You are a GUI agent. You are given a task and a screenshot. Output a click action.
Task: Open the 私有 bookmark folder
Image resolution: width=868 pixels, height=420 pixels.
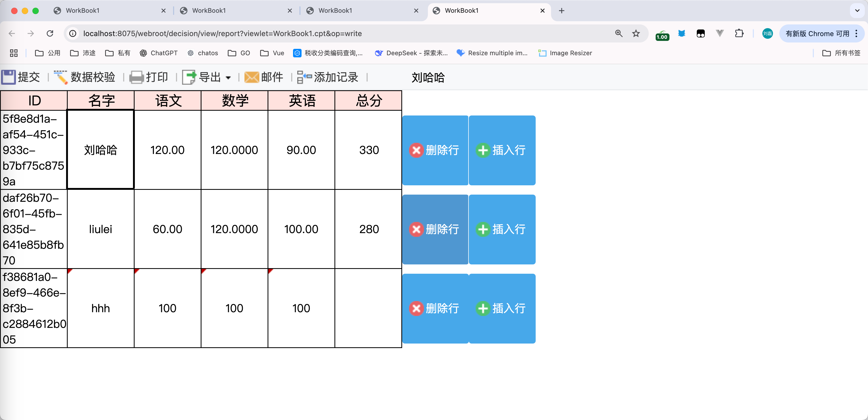tap(118, 53)
